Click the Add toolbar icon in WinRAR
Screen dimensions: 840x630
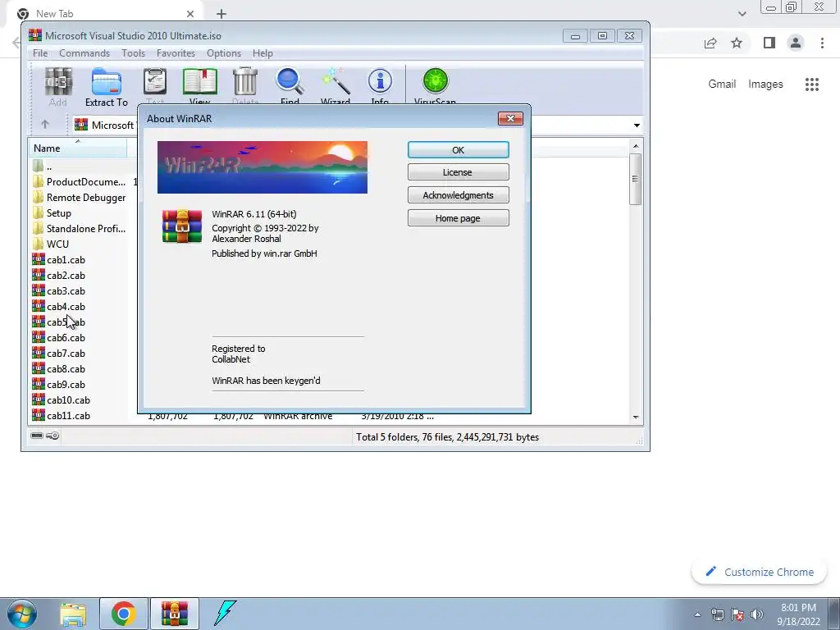pyautogui.click(x=58, y=82)
